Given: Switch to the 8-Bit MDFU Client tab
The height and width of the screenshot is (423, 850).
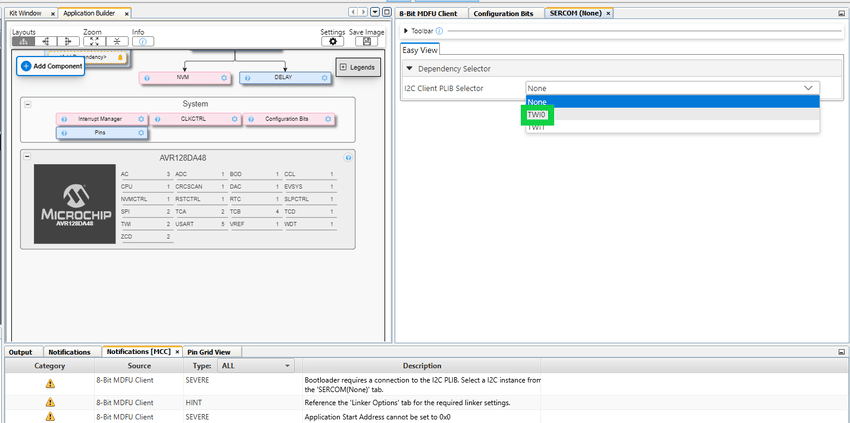Looking at the screenshot, I should tap(427, 13).
